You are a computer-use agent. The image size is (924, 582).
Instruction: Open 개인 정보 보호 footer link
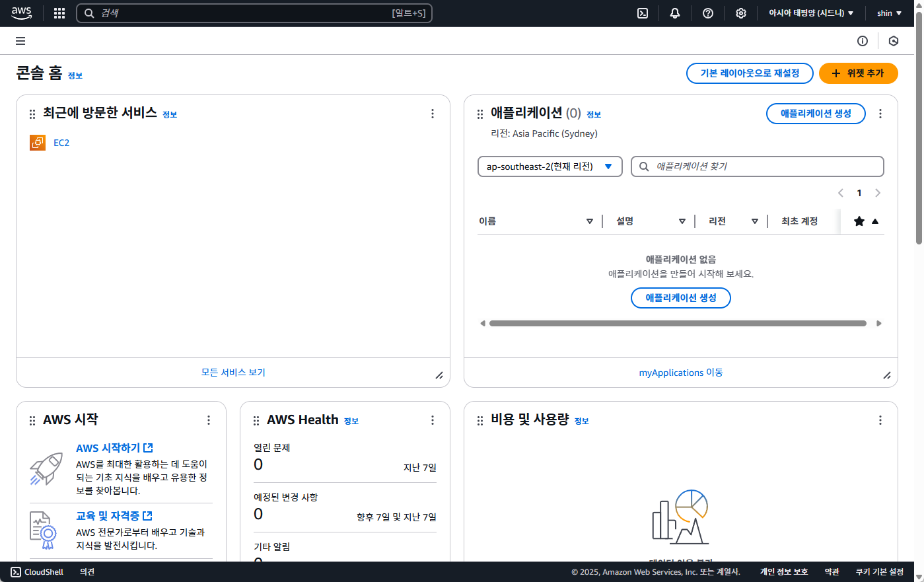coord(784,572)
